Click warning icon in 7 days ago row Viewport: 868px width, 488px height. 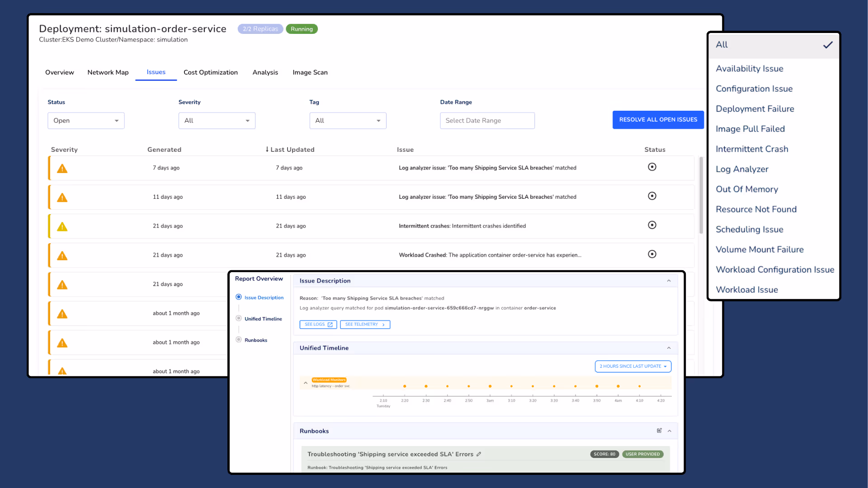tap(62, 169)
